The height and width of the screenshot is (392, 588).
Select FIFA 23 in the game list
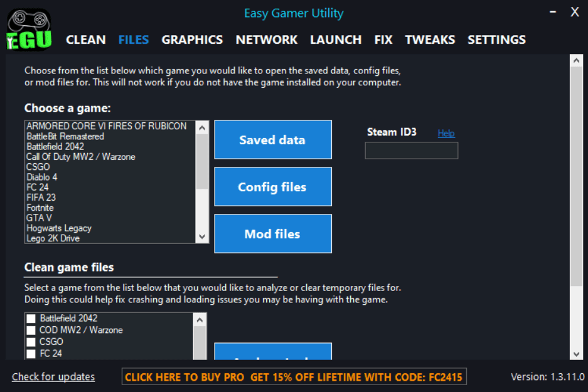pos(110,197)
